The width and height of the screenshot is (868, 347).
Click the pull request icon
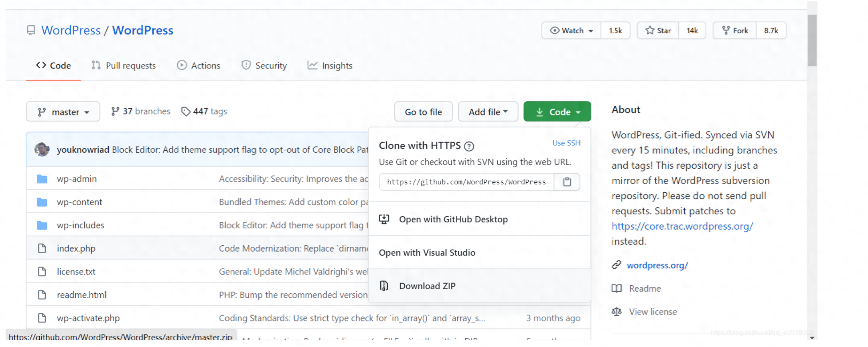pyautogui.click(x=96, y=65)
